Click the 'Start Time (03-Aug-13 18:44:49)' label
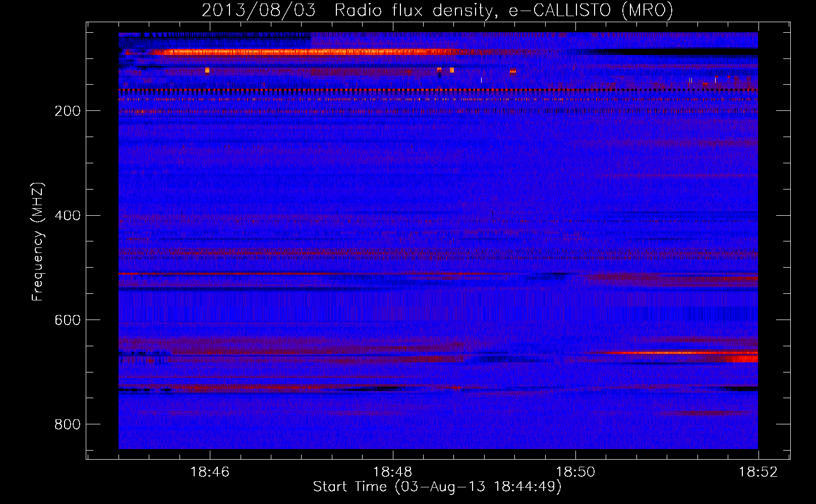This screenshot has width=816, height=504. [437, 487]
